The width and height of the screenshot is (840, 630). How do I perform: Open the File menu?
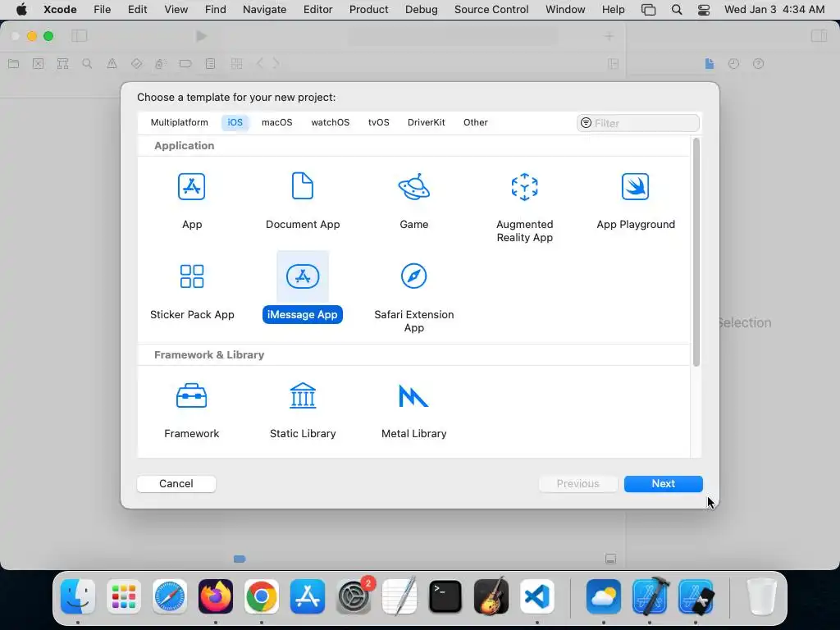tap(103, 10)
